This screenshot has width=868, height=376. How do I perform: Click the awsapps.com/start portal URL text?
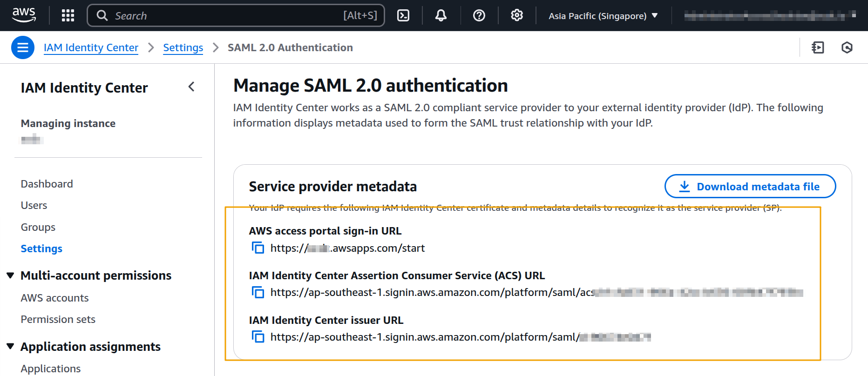pyautogui.click(x=347, y=248)
